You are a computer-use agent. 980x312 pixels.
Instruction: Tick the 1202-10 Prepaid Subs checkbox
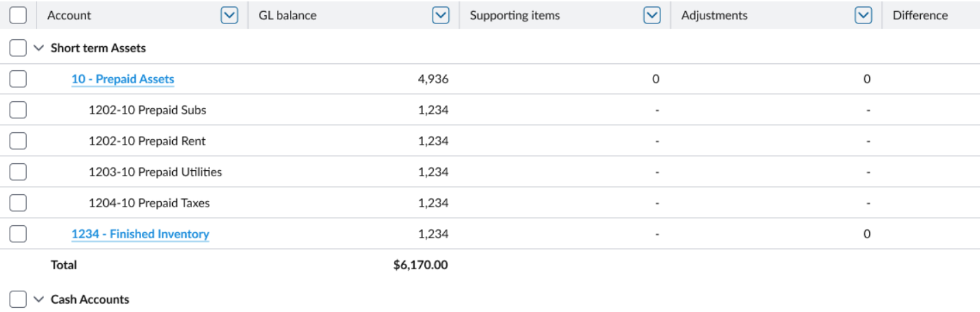(x=18, y=110)
